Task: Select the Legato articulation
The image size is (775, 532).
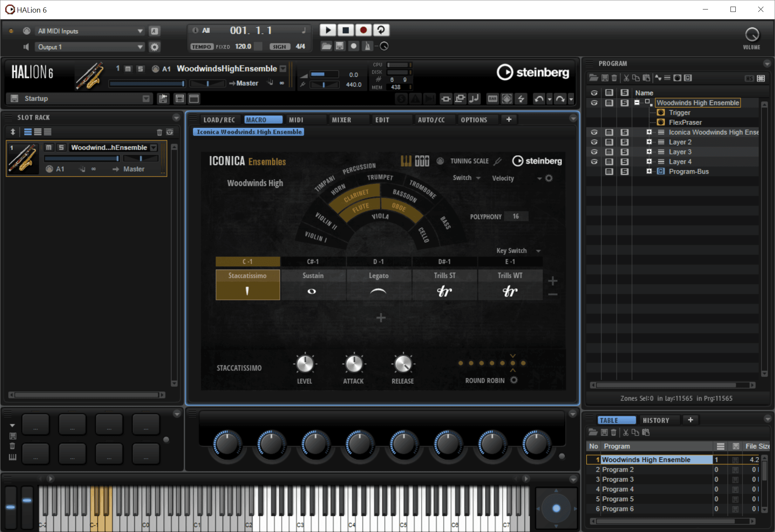Action: [379, 285]
